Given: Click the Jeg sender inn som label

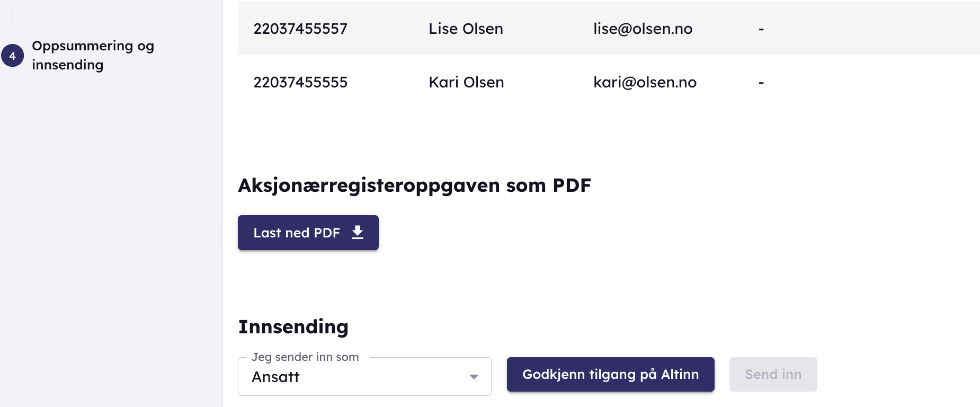Looking at the screenshot, I should [305, 357].
